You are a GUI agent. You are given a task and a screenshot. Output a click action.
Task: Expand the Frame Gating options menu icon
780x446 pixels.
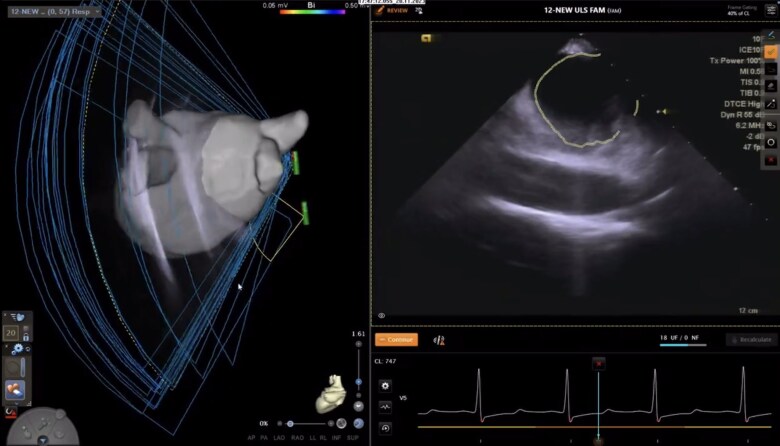(771, 9)
